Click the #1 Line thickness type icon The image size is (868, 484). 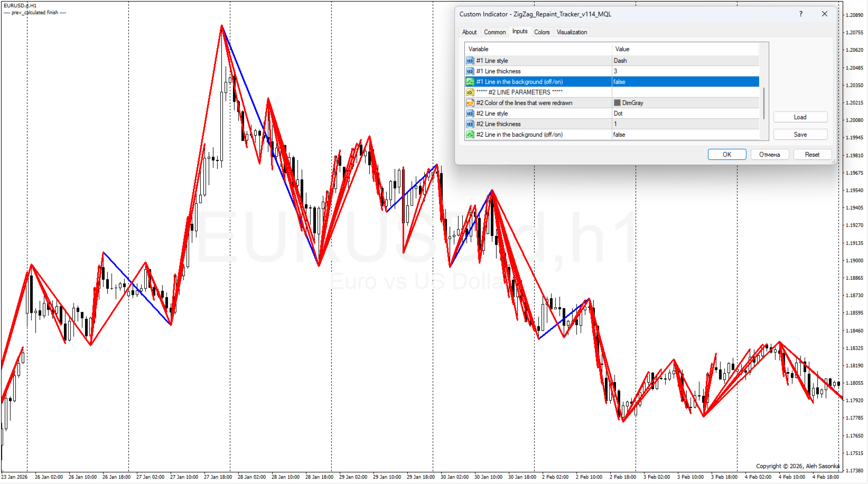tap(470, 71)
